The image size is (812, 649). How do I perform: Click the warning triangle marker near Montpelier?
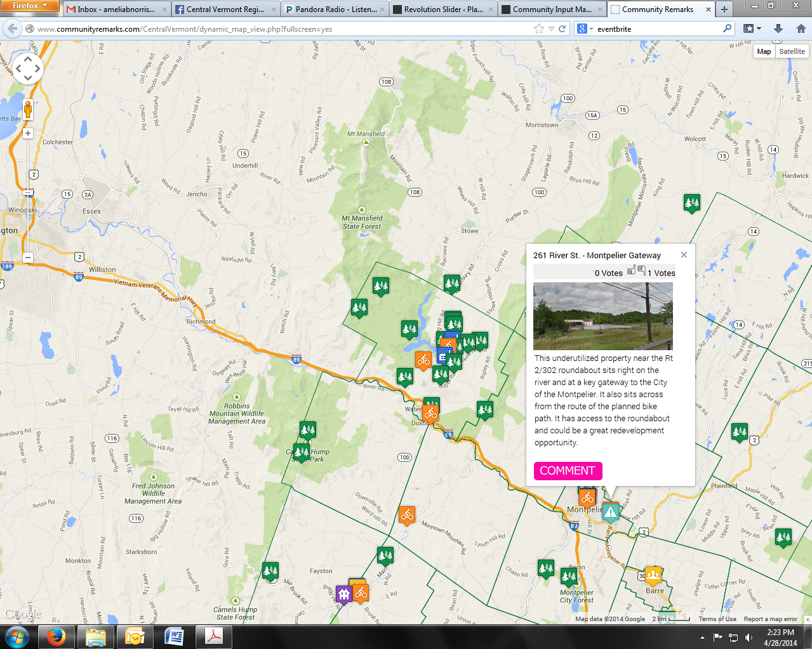610,511
